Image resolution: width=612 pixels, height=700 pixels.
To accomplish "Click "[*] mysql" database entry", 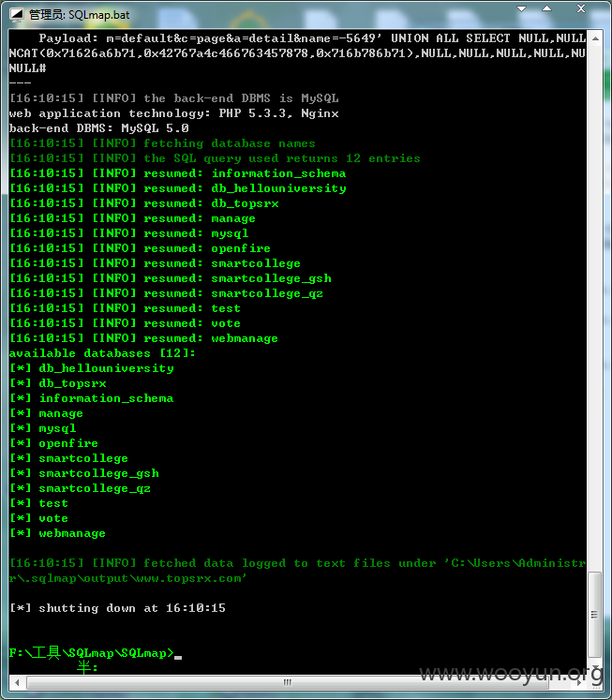I will pyautogui.click(x=43, y=428).
